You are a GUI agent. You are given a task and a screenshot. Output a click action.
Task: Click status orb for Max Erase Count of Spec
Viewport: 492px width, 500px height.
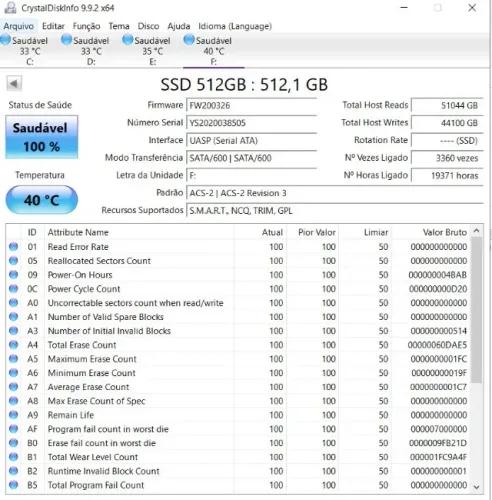click(13, 401)
